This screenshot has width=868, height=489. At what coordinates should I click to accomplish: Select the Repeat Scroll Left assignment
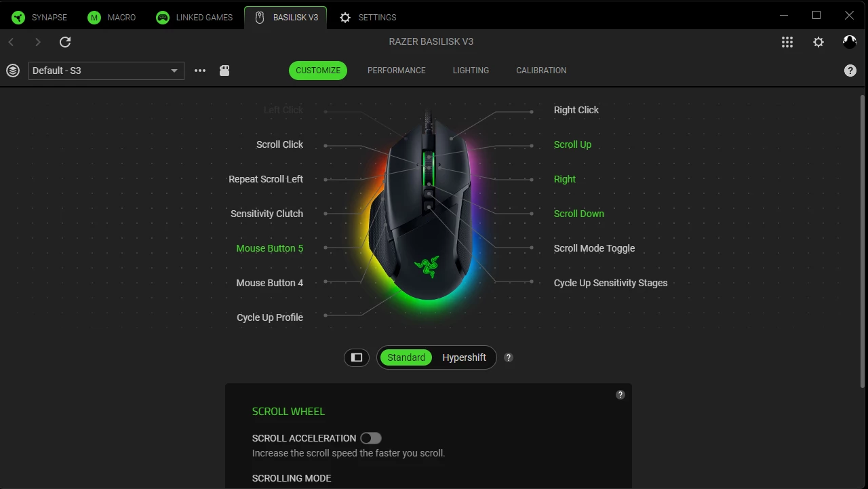coord(266,179)
